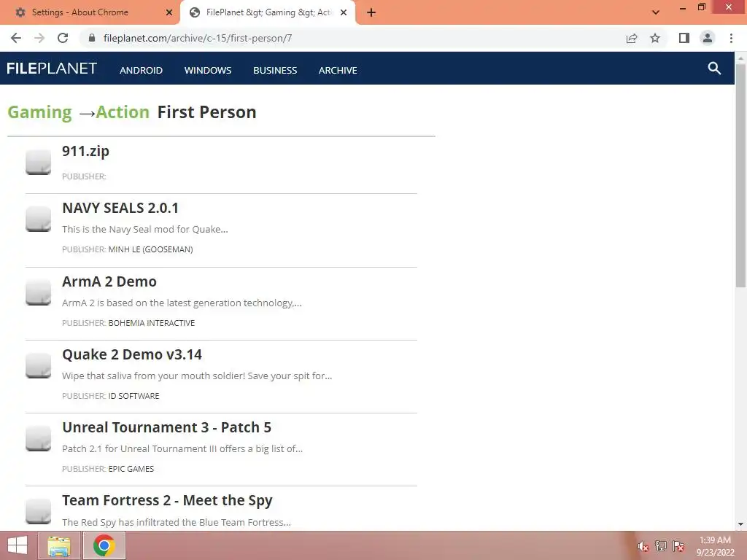Viewport: 747px width, 560px height.
Task: Open the WINDOWS nav menu item
Action: pyautogui.click(x=208, y=71)
